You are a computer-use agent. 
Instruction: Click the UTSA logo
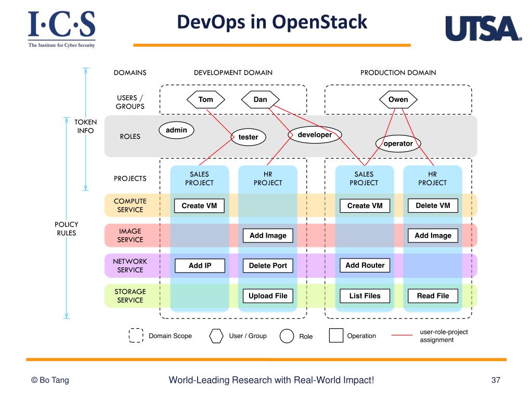(x=484, y=29)
